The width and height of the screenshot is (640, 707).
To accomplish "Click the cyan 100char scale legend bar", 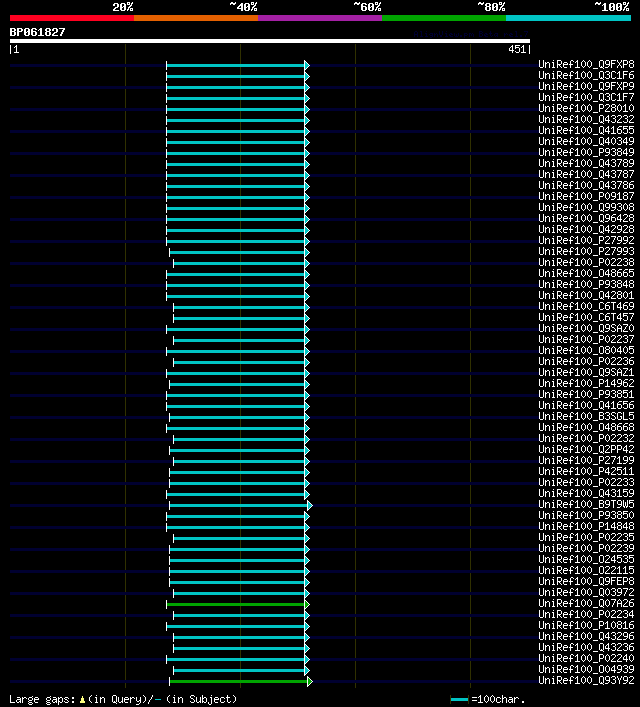I will point(460,700).
